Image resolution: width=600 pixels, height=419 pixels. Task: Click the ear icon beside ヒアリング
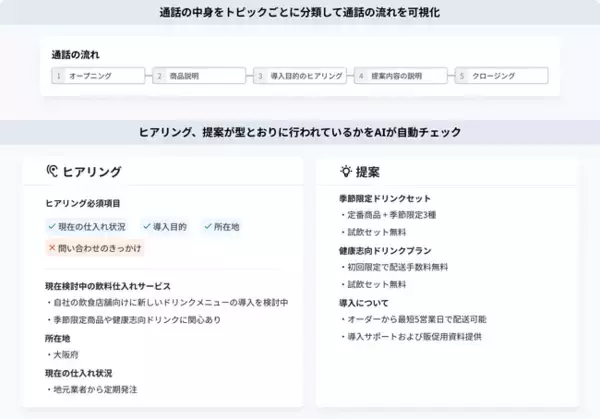click(52, 171)
